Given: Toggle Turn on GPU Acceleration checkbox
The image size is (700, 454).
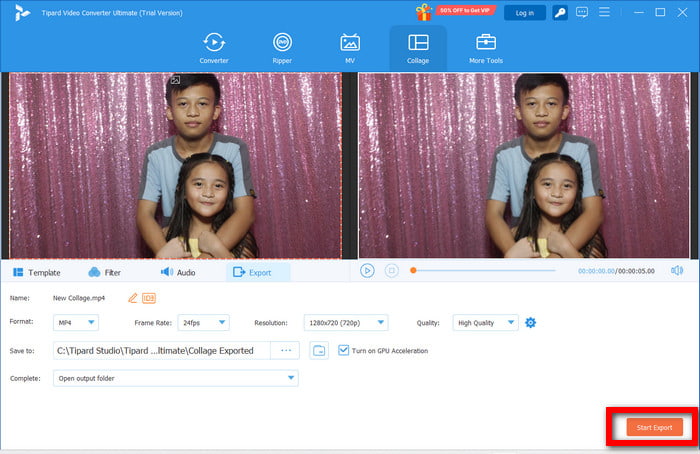Looking at the screenshot, I should pos(343,351).
